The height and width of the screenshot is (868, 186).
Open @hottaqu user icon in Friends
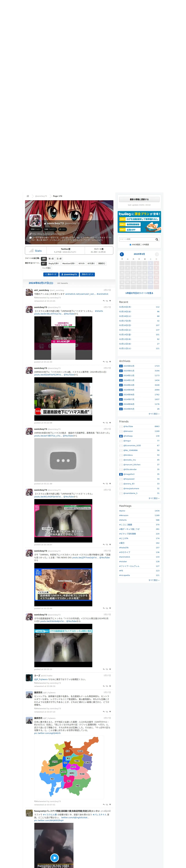121,436
